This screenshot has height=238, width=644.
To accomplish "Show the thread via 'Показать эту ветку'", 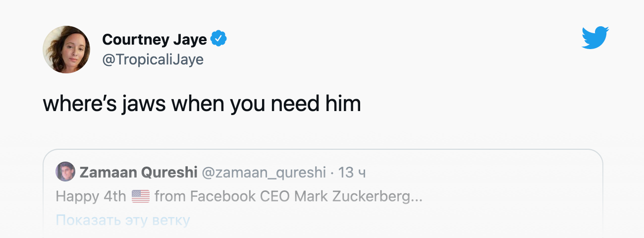I will click(122, 220).
